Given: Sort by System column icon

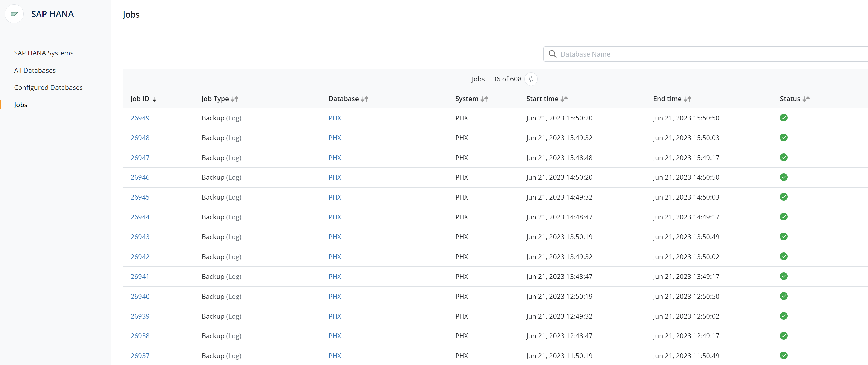Looking at the screenshot, I should [484, 99].
